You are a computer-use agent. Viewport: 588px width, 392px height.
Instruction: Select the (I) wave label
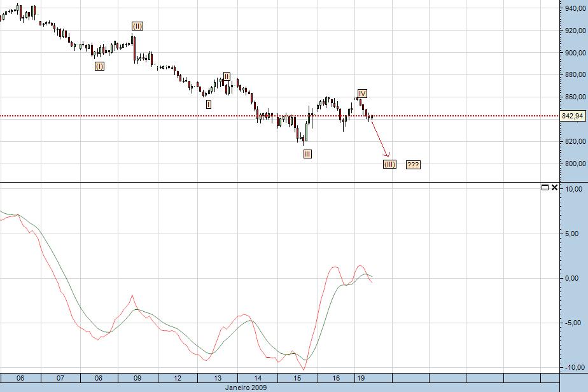(99, 66)
